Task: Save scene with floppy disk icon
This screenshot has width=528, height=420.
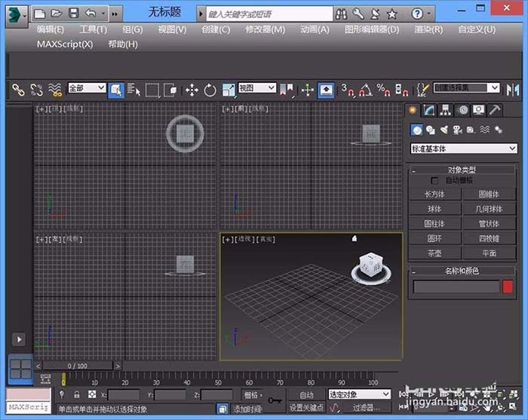Action: [73, 14]
